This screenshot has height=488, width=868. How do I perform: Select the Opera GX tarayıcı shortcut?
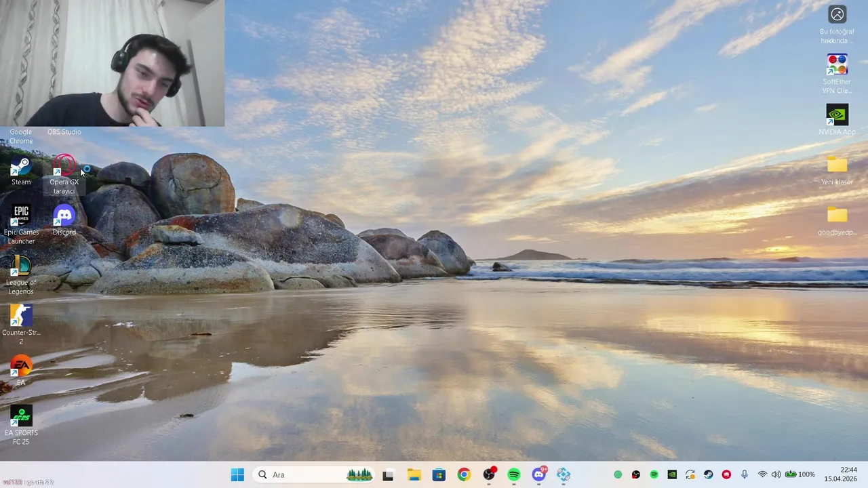(64, 174)
